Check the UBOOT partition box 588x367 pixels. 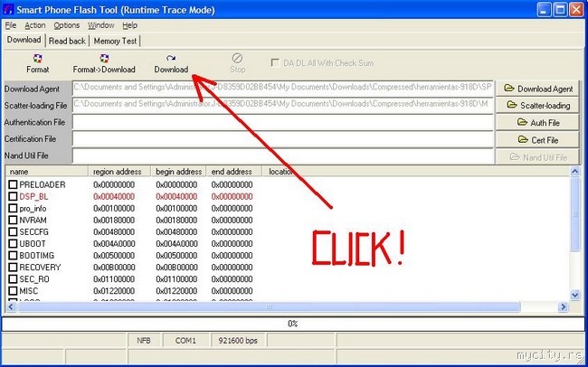point(14,244)
